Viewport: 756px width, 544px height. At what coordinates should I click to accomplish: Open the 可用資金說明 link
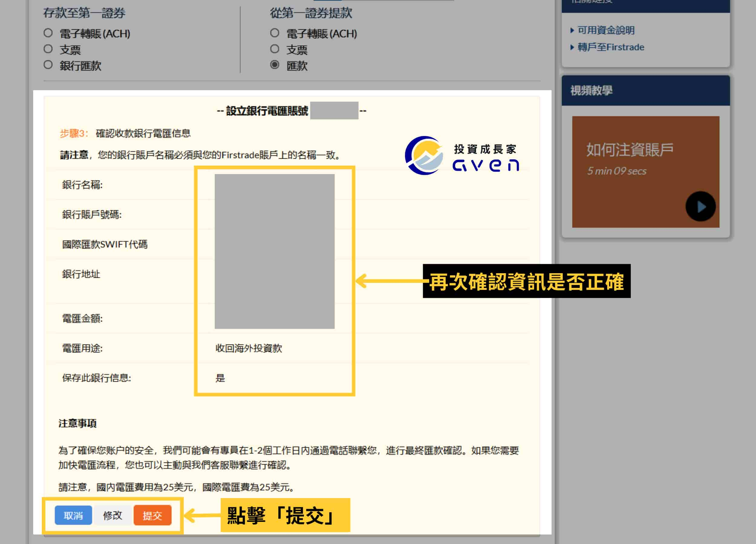point(606,30)
